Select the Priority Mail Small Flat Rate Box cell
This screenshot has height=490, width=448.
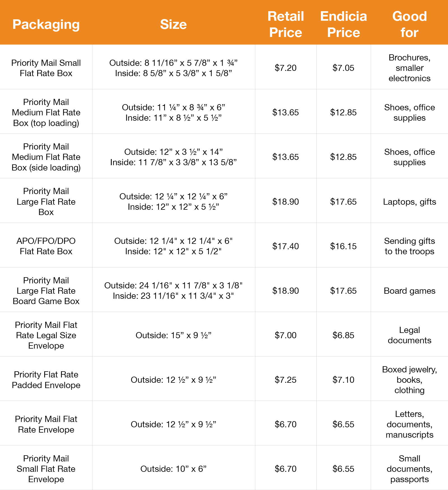click(x=46, y=68)
